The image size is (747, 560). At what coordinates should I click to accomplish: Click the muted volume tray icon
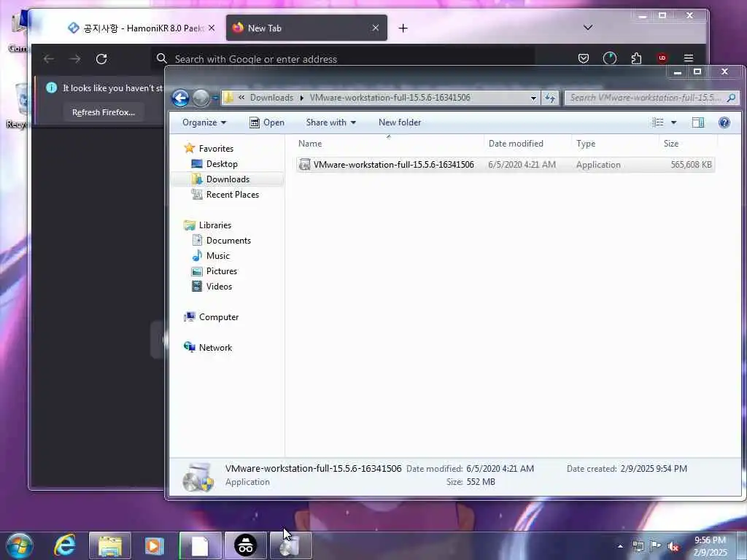(x=673, y=547)
